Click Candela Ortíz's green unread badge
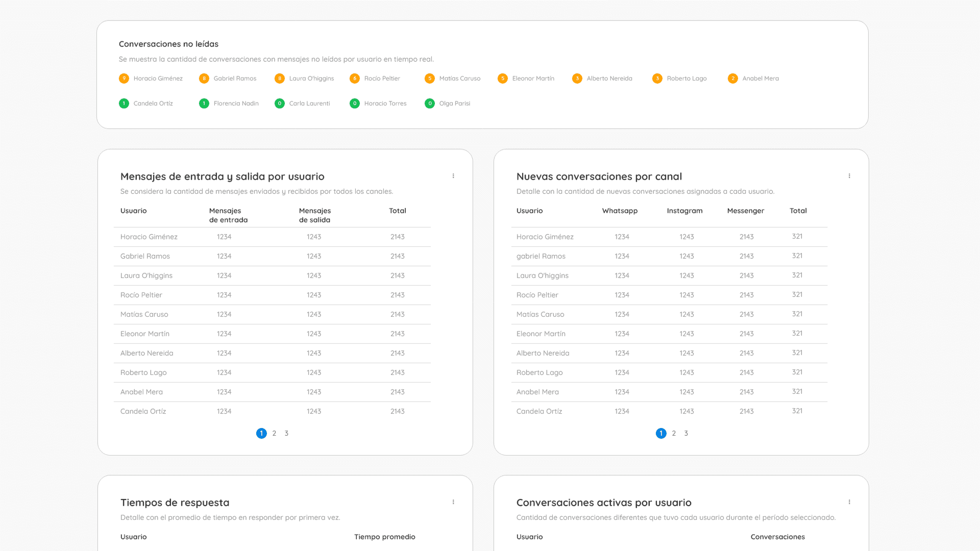The image size is (980, 551). click(x=124, y=104)
